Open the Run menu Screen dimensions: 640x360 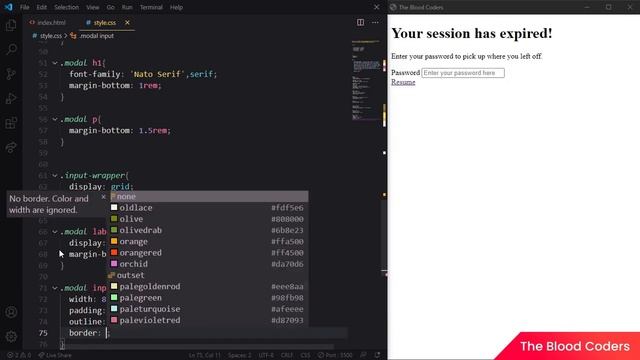(127, 7)
